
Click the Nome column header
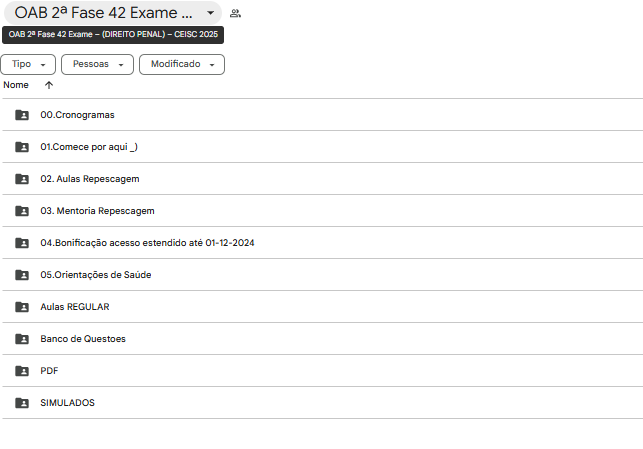click(16, 85)
